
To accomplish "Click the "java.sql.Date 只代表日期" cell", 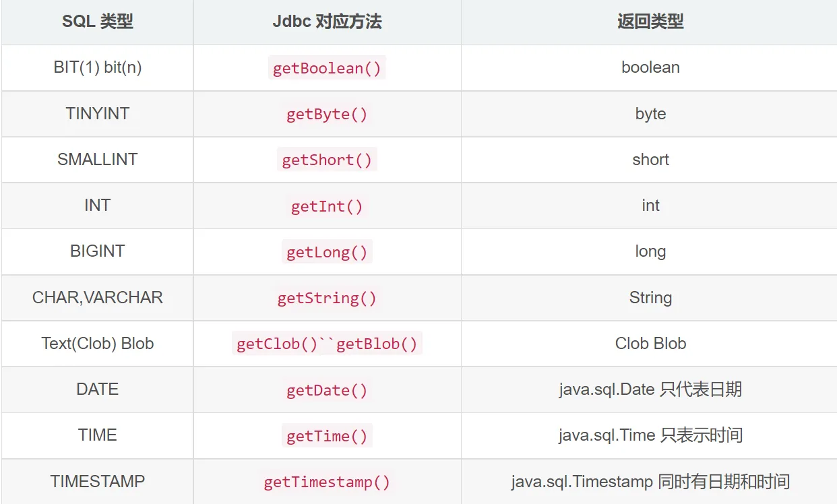I will (x=650, y=390).
